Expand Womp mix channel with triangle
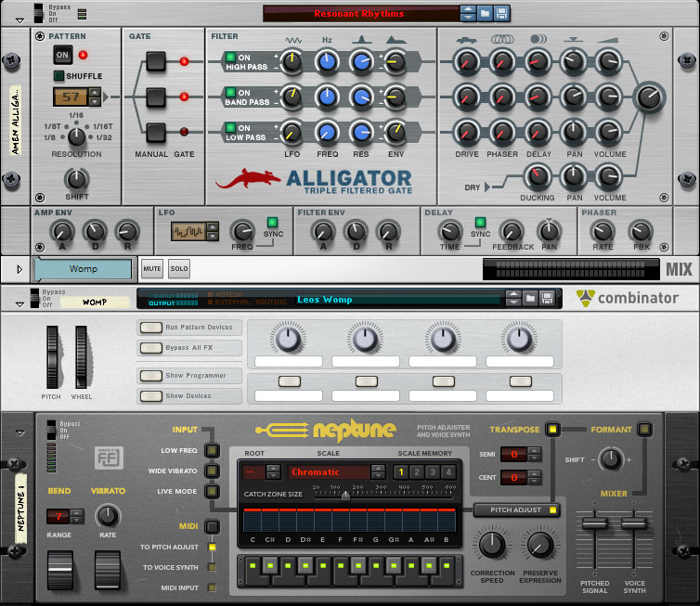 point(19,269)
